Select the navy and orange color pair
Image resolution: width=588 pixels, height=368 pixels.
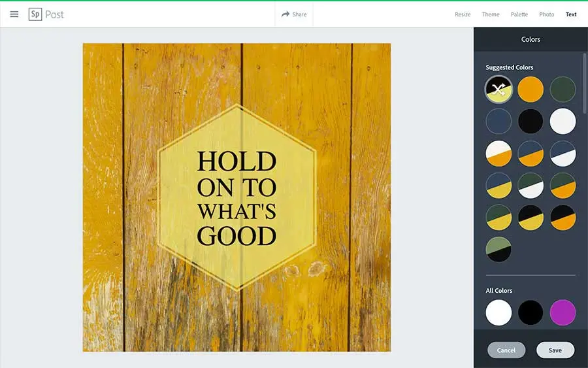tap(531, 154)
